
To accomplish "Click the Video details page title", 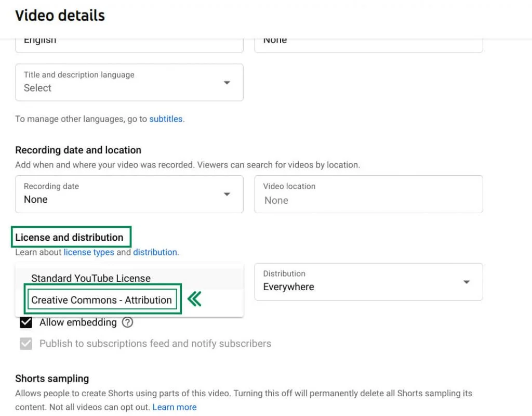I will coord(60,16).
